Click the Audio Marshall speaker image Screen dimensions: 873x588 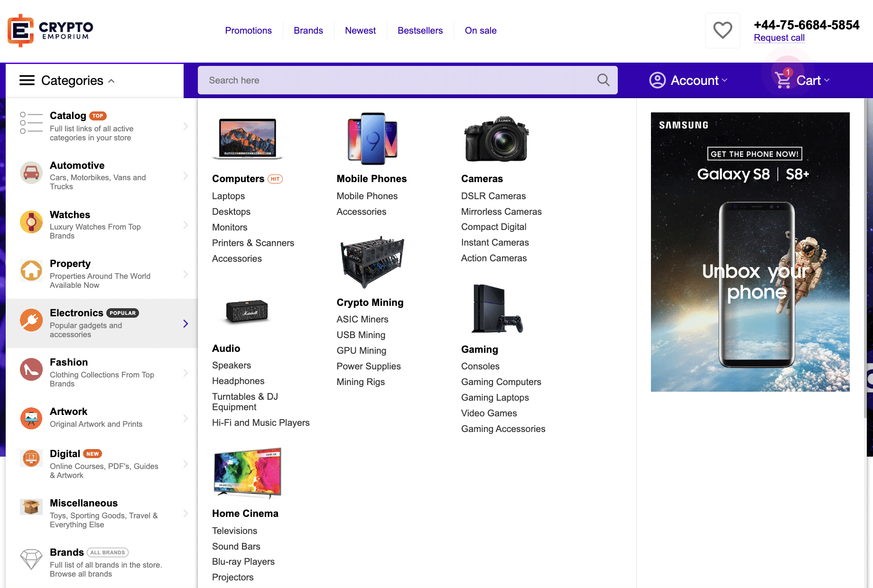(x=247, y=312)
